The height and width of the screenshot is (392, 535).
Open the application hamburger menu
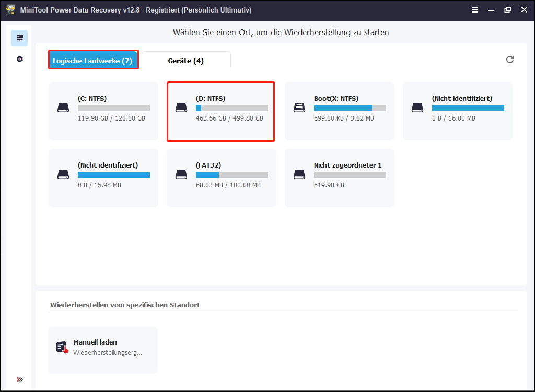pyautogui.click(x=474, y=9)
